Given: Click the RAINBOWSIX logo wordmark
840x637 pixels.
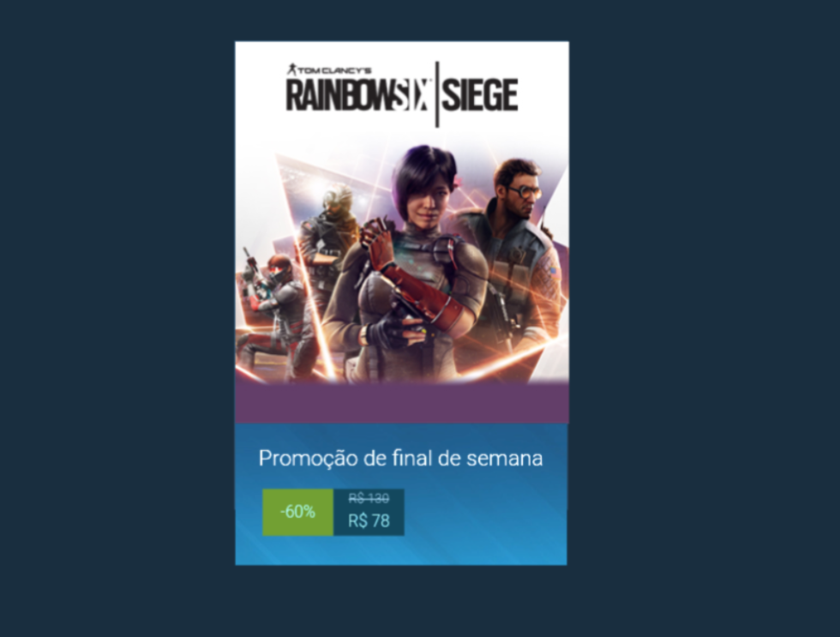Looking at the screenshot, I should coord(358,95).
